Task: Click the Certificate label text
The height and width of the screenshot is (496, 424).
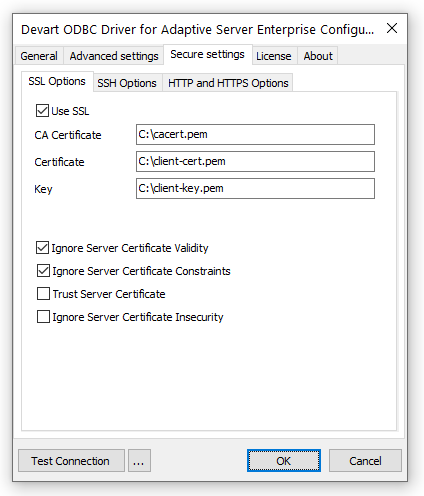Action: [x=59, y=162]
